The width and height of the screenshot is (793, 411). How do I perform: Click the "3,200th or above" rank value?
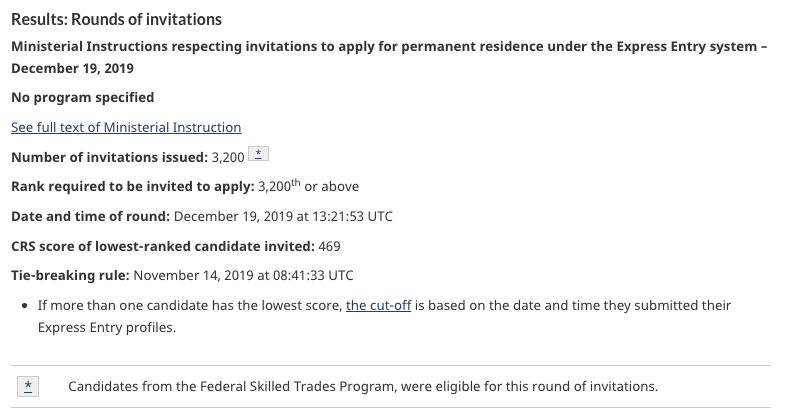click(308, 187)
